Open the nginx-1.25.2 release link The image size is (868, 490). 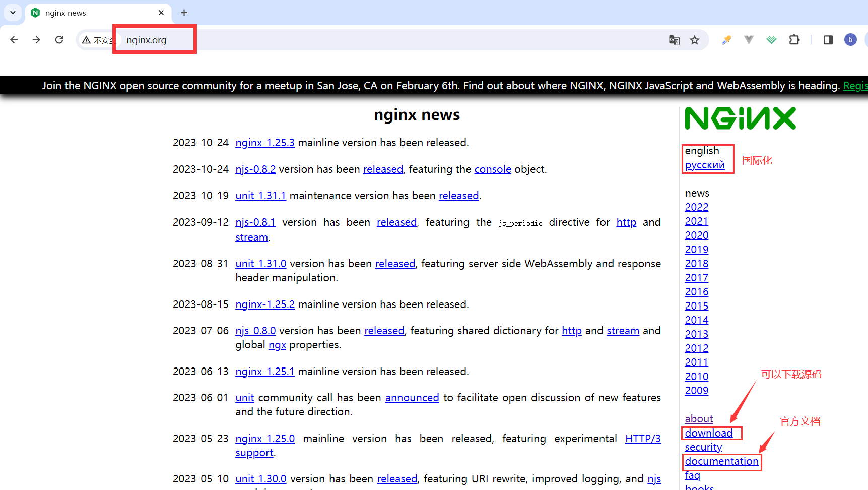click(x=265, y=304)
